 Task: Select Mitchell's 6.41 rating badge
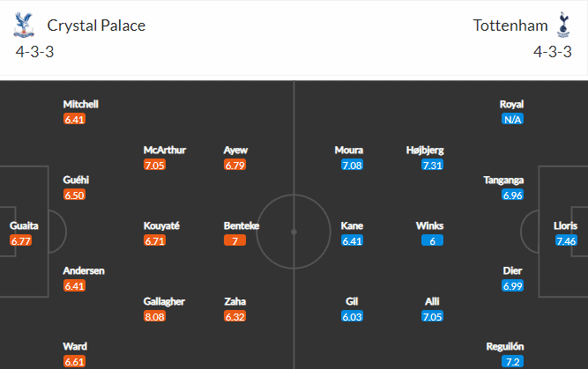(74, 119)
